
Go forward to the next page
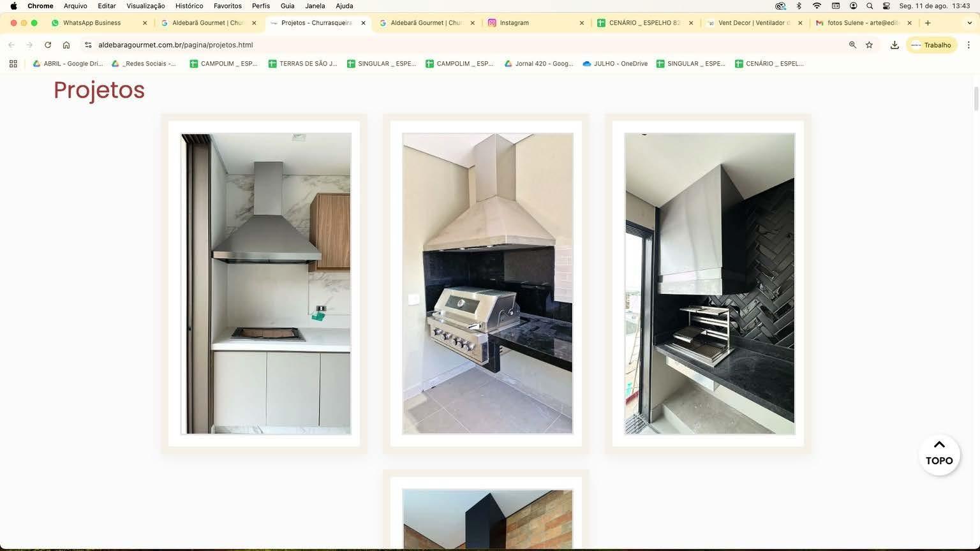coord(29,45)
